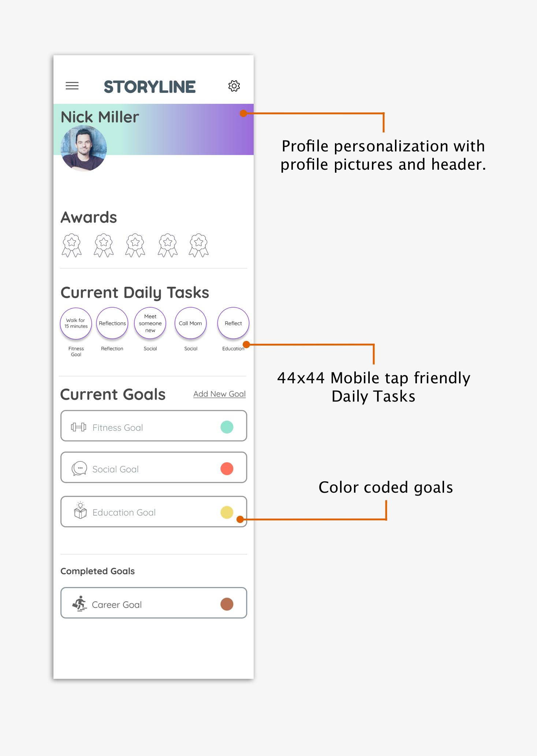Click the red Social Goal color dot
The height and width of the screenshot is (756, 537).
point(227,469)
